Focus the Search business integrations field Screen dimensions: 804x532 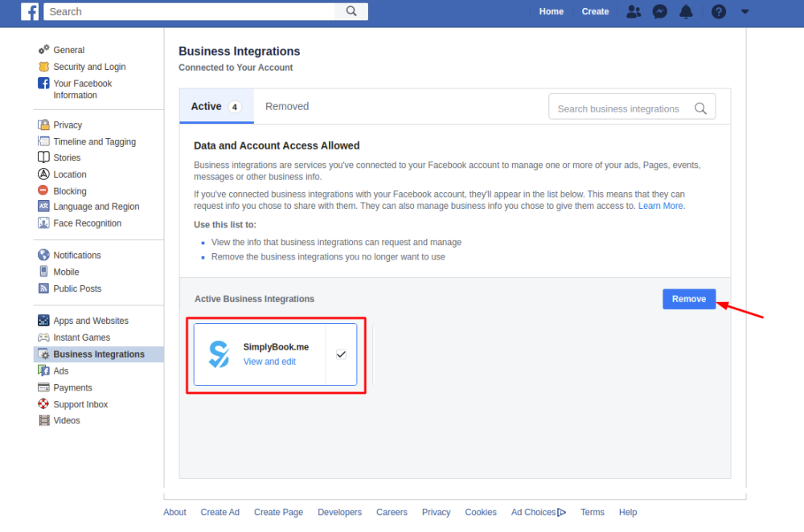pyautogui.click(x=618, y=108)
